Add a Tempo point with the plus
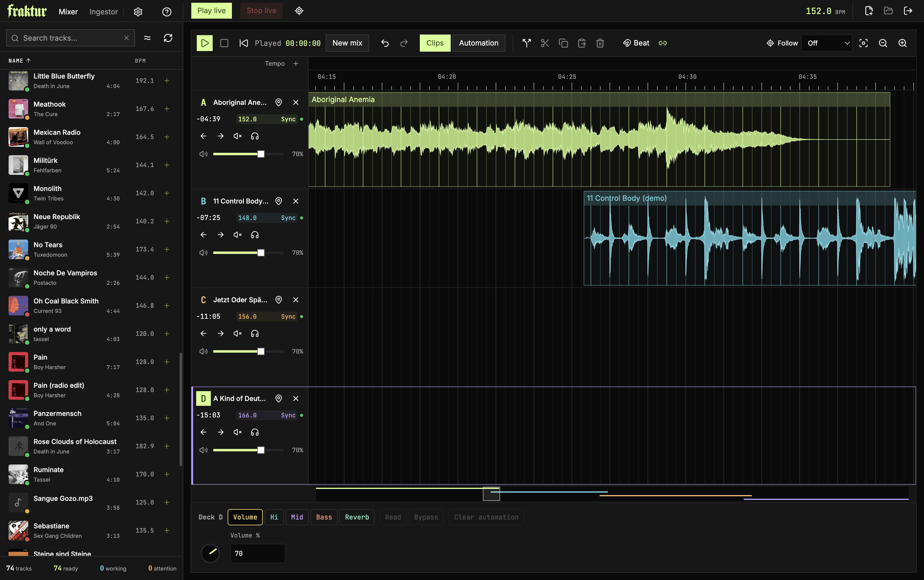The image size is (924, 580). (296, 64)
